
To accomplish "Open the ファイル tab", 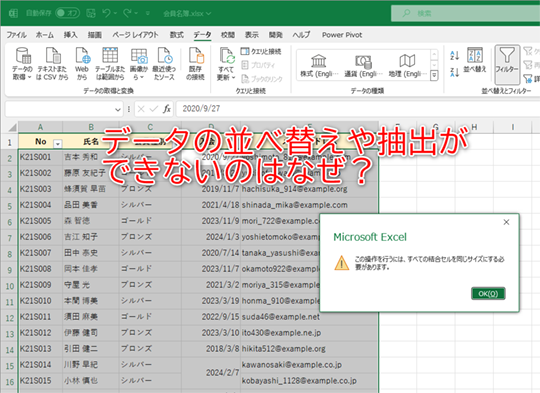I will (17, 35).
